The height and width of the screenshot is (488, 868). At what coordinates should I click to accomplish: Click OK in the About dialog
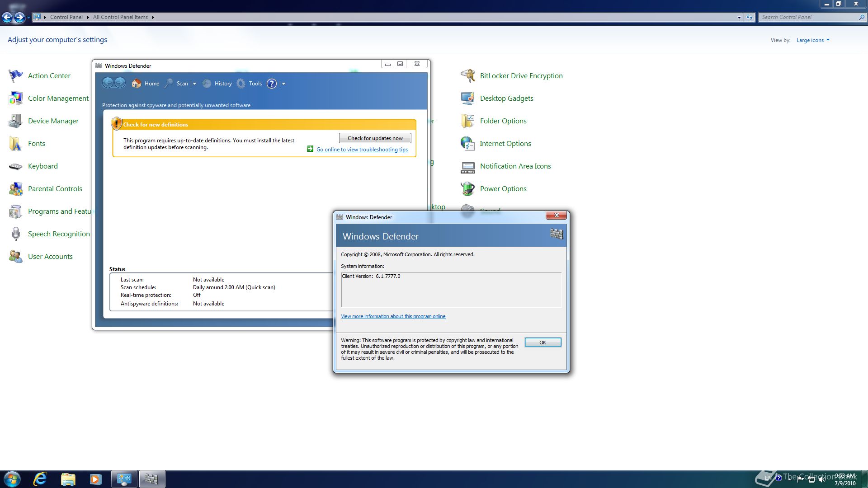(x=543, y=343)
